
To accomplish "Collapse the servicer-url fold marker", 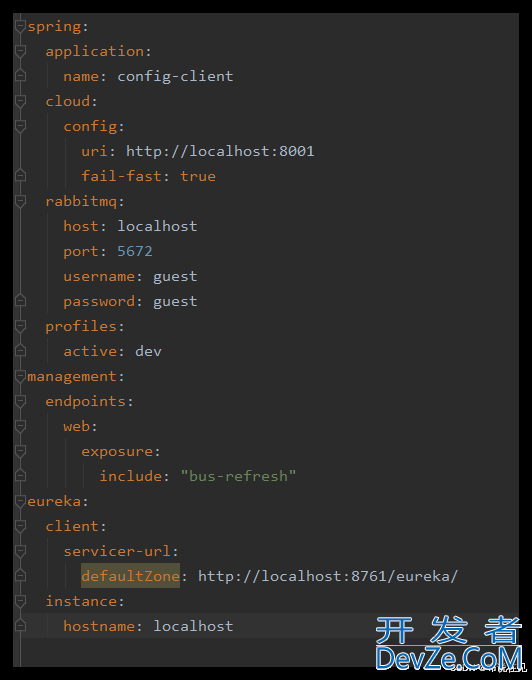I will click(x=20, y=552).
